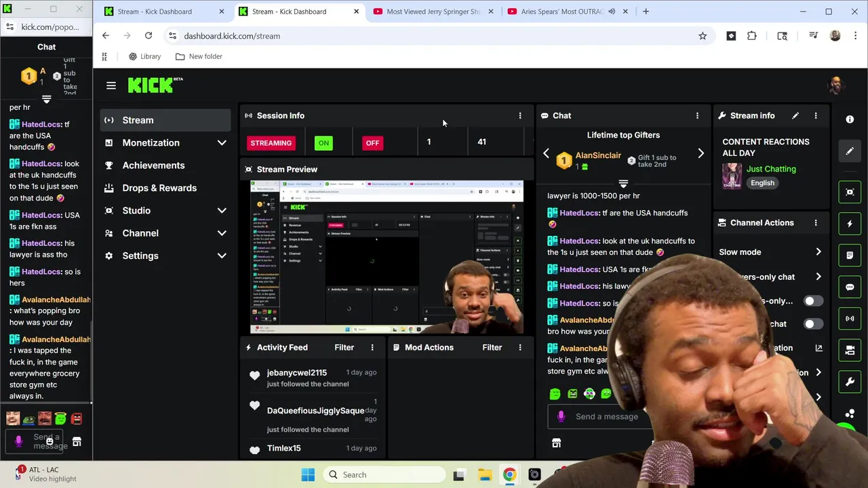Screen dimensions: 868x488
Task: Click the Kick BETA logo
Action: click(x=155, y=85)
